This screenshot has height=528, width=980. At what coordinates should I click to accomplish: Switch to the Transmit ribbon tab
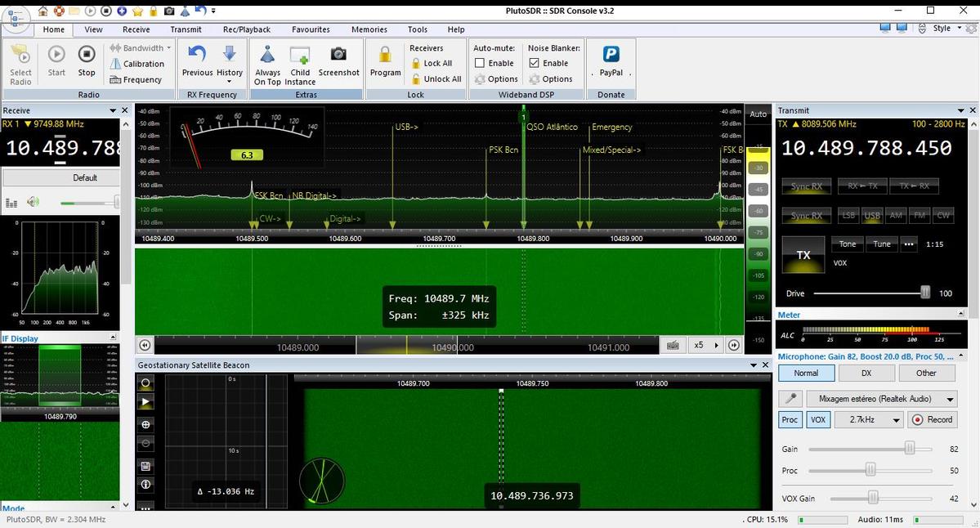pyautogui.click(x=186, y=29)
